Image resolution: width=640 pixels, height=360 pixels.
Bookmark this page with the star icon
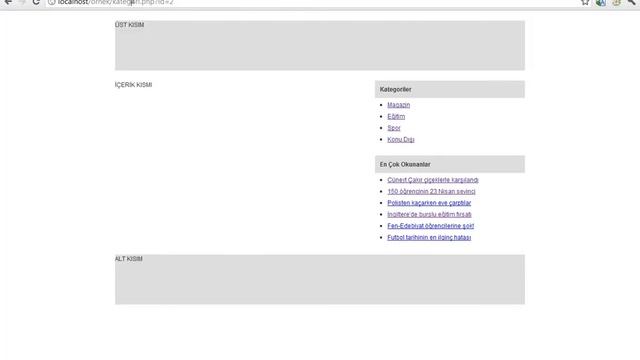click(585, 2)
